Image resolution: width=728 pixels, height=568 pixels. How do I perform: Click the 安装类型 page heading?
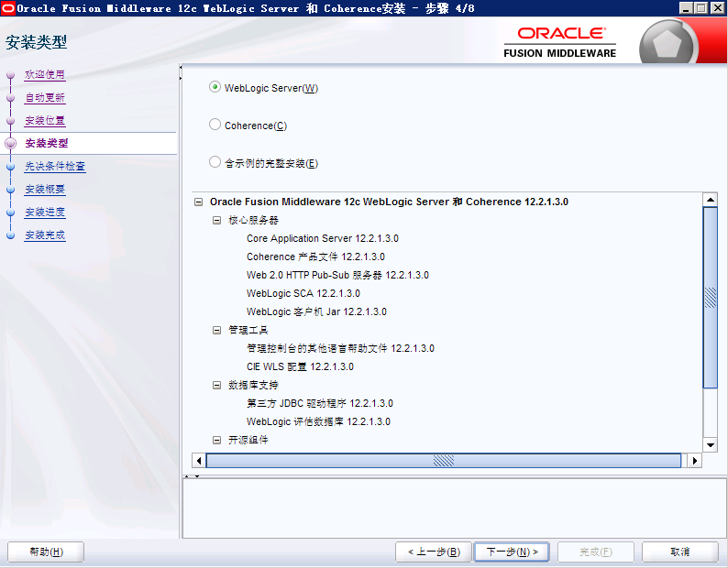[x=36, y=42]
